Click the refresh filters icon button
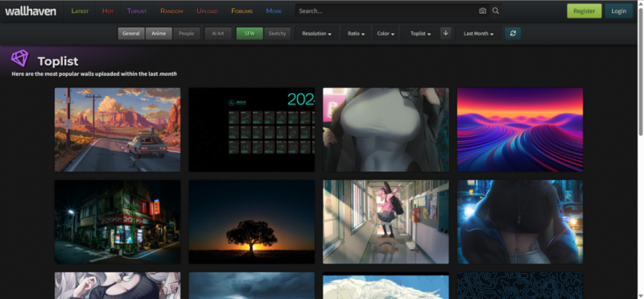This screenshot has width=644, height=299. tap(513, 33)
